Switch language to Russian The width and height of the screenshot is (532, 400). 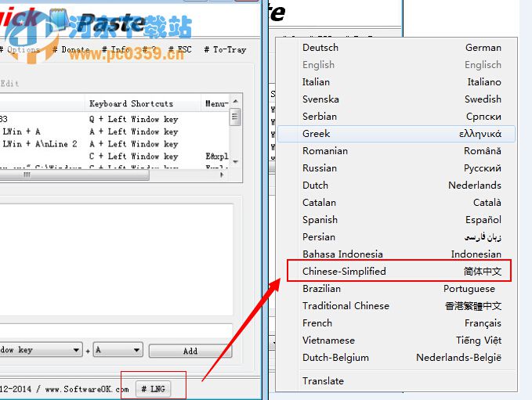point(396,168)
